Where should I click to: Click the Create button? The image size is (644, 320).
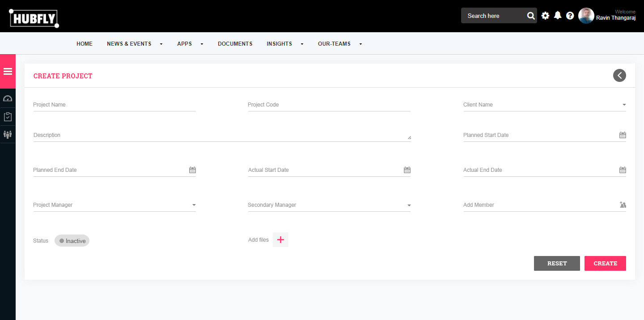(x=605, y=263)
